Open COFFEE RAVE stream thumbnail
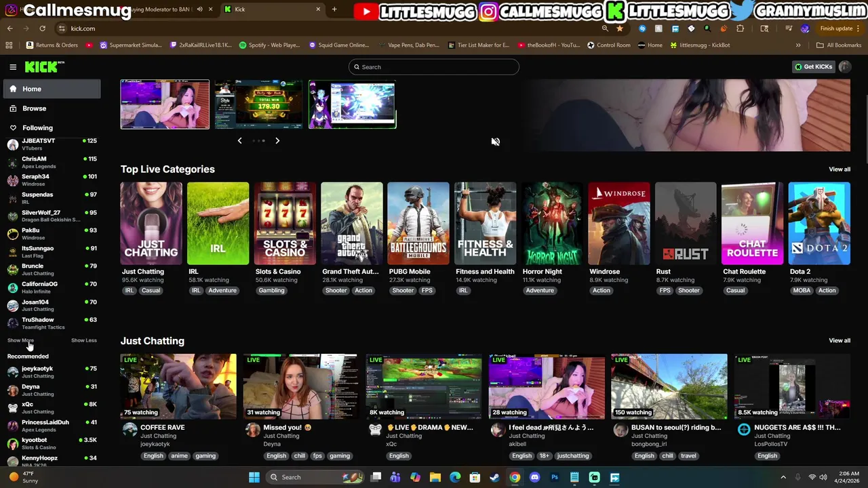 tap(178, 386)
